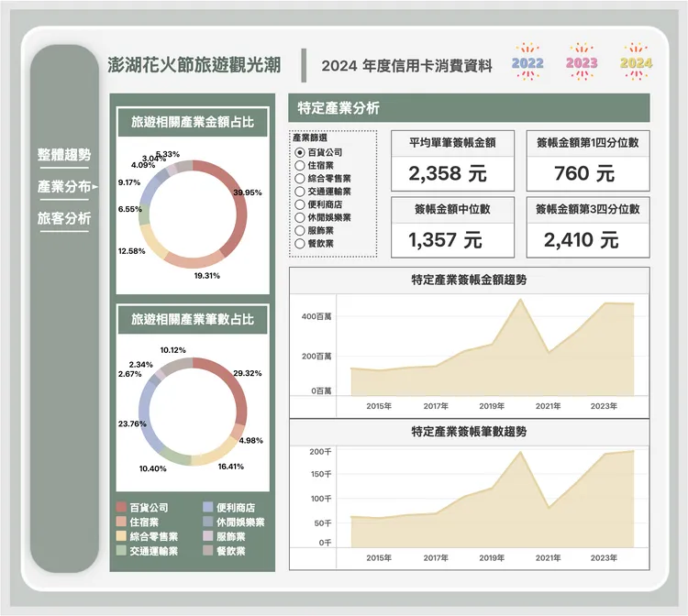Click the 澎湖花火節旅遊觀光潮 dashboard title

194,65
